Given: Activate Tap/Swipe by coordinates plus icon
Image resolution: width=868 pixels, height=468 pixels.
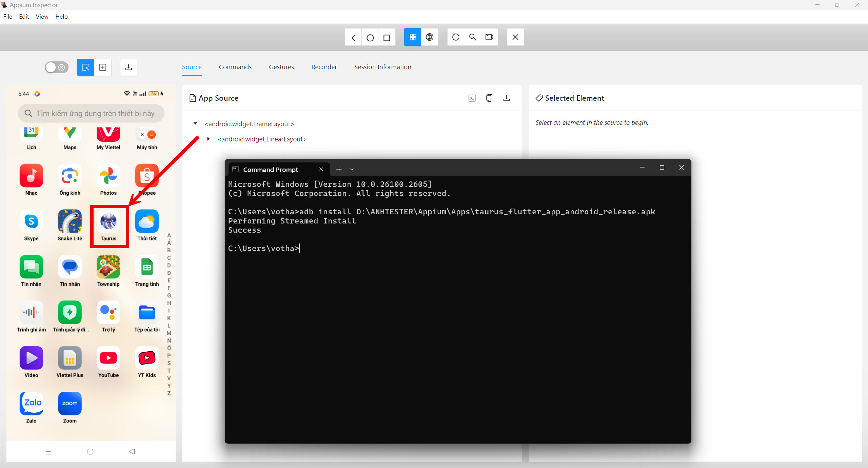Looking at the screenshot, I should 103,67.
